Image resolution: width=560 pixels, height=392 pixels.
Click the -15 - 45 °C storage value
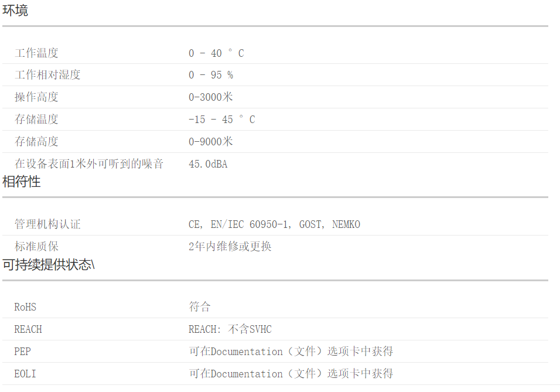coord(222,120)
